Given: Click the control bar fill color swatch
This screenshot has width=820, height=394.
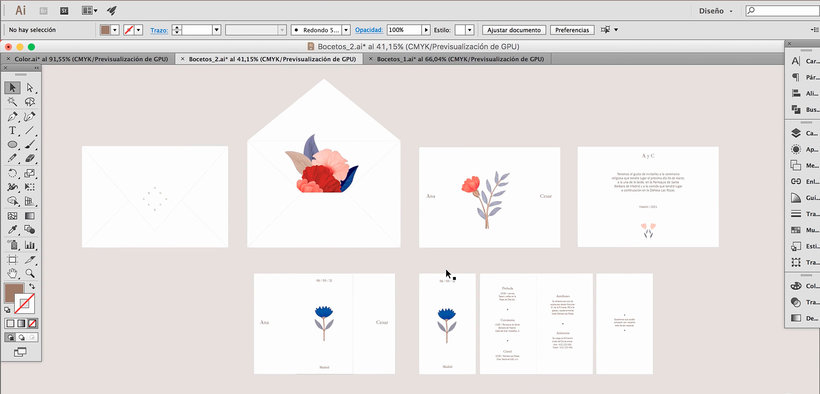Looking at the screenshot, I should [x=105, y=30].
